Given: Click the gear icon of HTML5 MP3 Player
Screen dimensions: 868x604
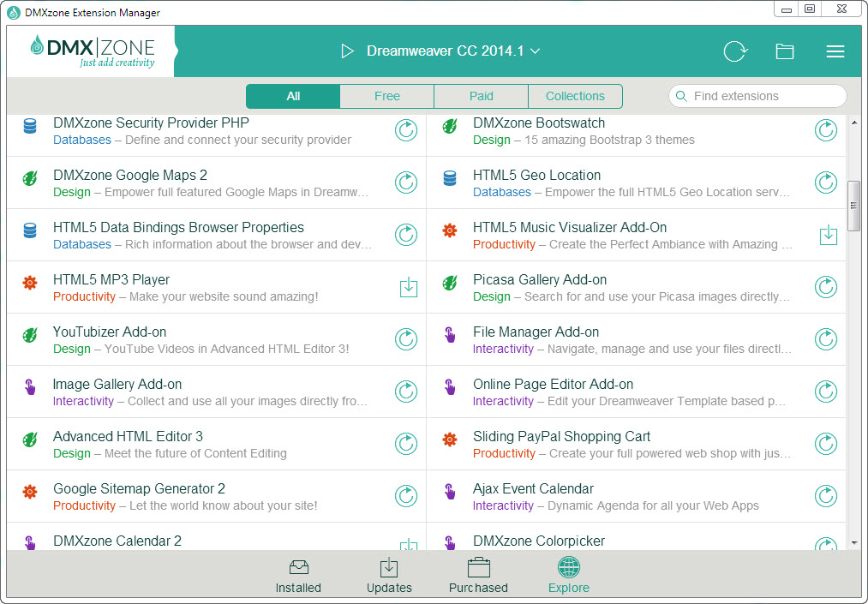Looking at the screenshot, I should (x=30, y=283).
